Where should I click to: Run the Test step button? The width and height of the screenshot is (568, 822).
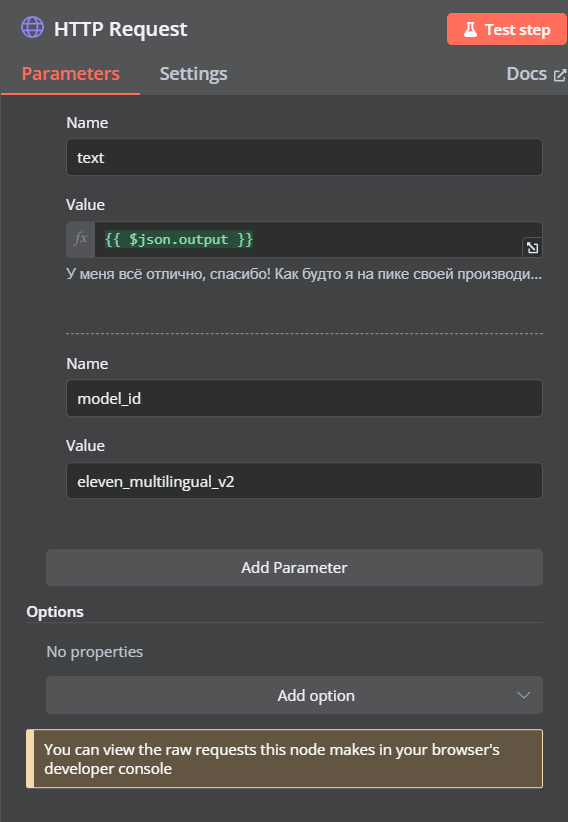507,29
